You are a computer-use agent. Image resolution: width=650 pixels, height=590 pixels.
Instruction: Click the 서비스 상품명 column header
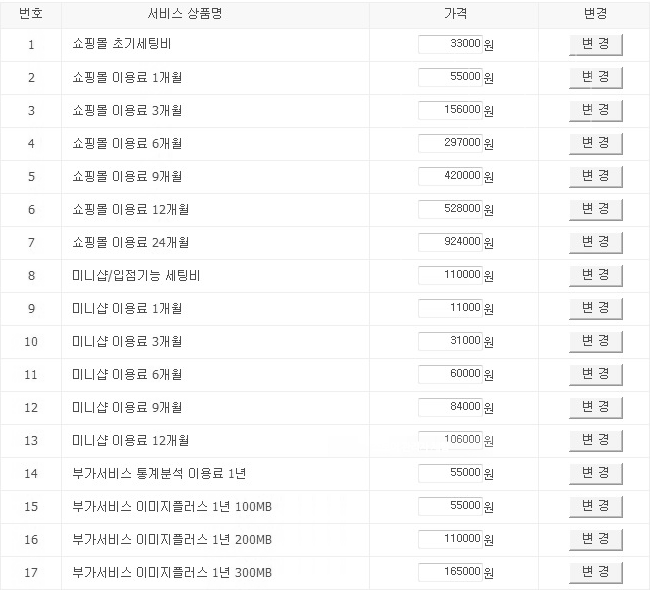215,14
